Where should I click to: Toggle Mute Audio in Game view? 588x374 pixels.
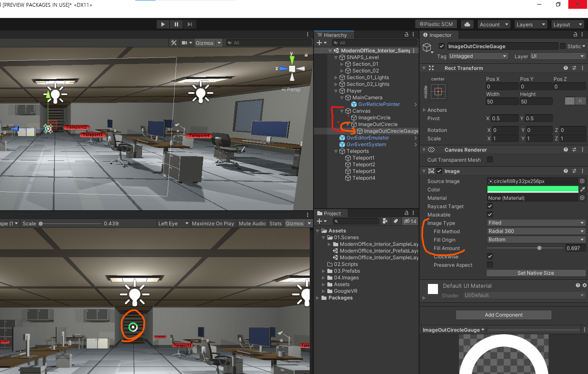click(252, 224)
